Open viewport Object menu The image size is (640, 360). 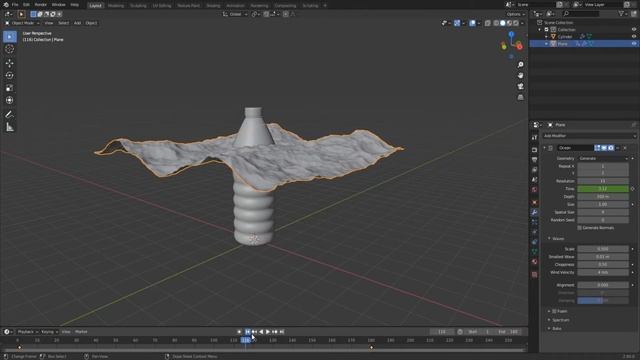(91, 23)
